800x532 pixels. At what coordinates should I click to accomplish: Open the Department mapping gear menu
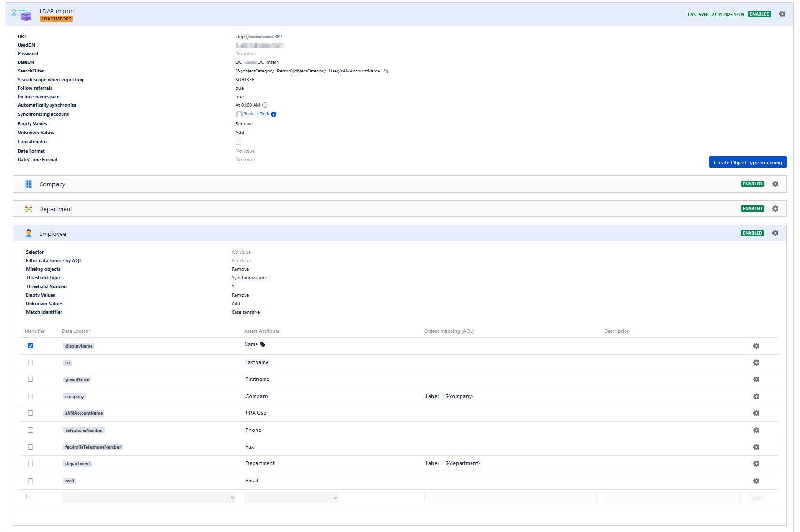[x=775, y=209]
